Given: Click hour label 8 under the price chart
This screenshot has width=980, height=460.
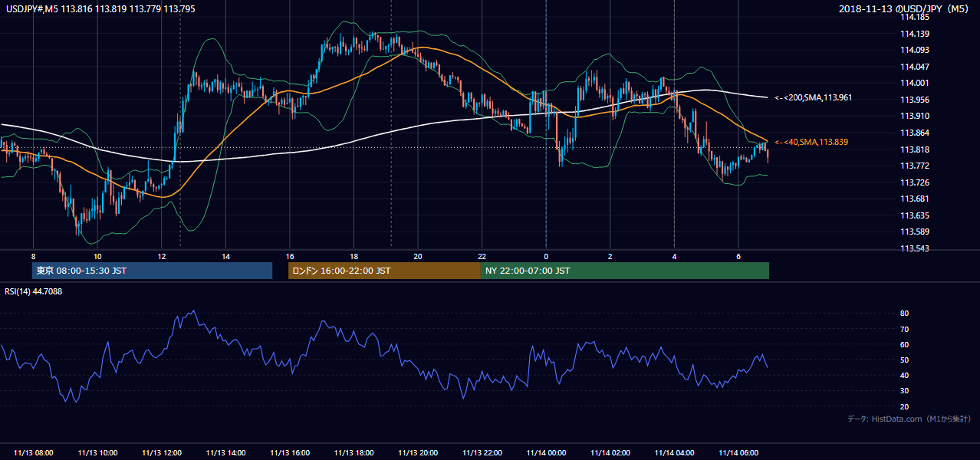Looking at the screenshot, I should point(34,256).
